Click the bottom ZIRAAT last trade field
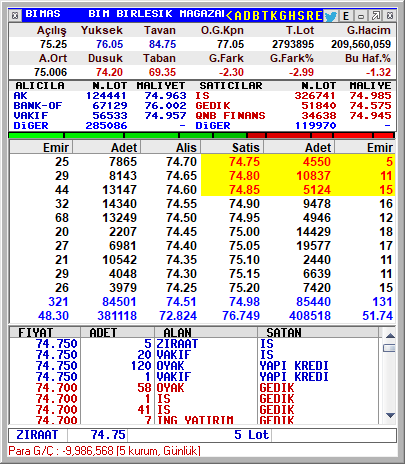The image size is (405, 464). [37, 435]
